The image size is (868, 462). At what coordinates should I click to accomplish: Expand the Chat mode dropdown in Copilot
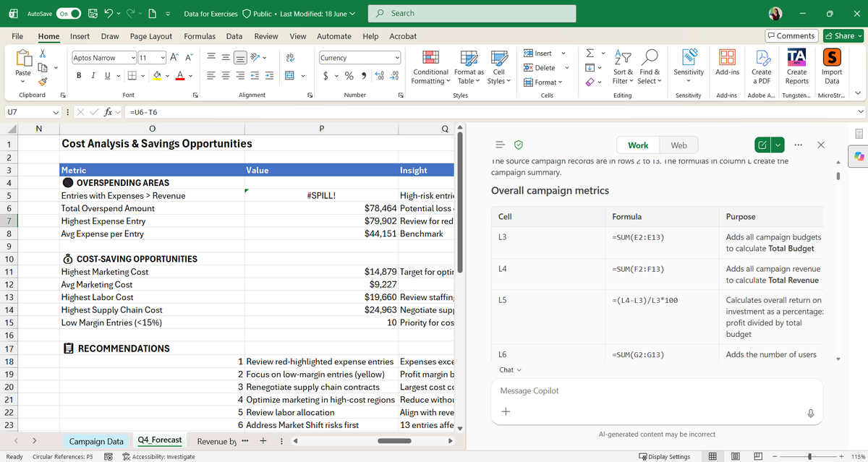(510, 369)
